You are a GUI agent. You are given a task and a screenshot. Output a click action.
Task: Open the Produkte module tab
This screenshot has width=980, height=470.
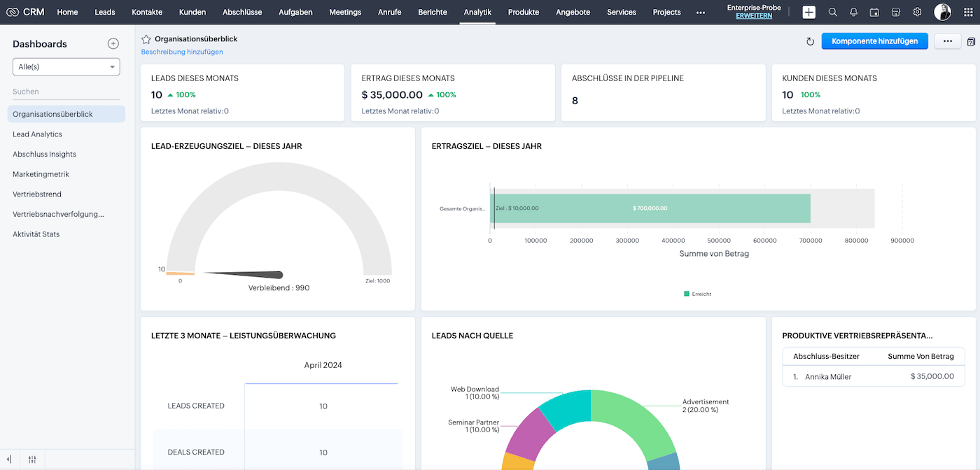(x=524, y=12)
